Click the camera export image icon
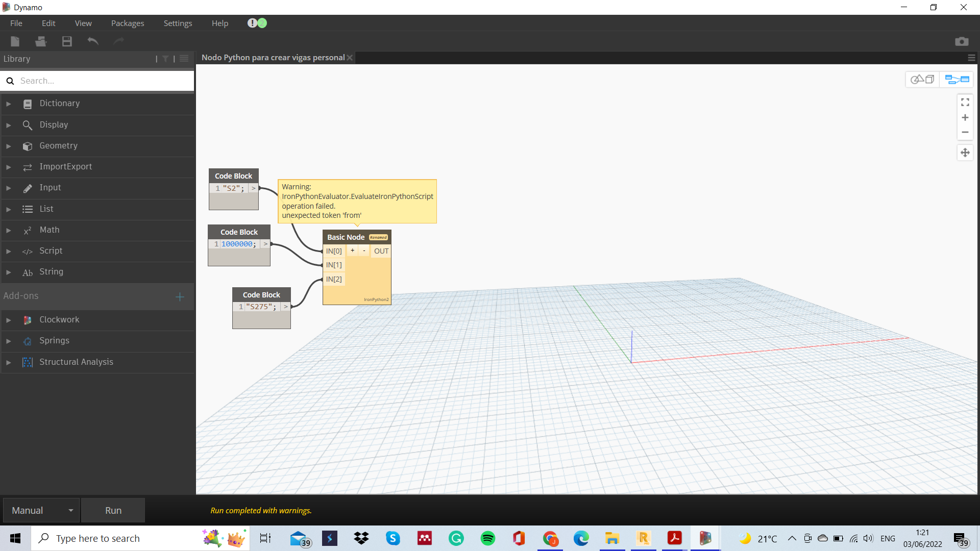Image resolution: width=980 pixels, height=551 pixels. [962, 41]
